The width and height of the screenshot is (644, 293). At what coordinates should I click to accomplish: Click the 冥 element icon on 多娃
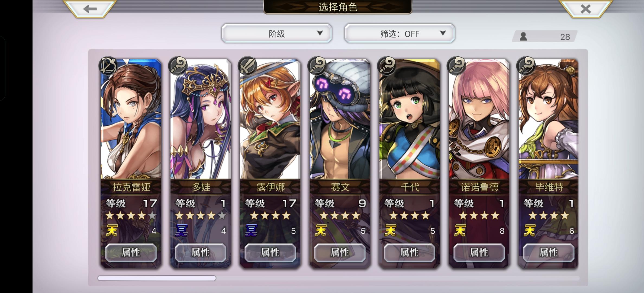tap(181, 230)
